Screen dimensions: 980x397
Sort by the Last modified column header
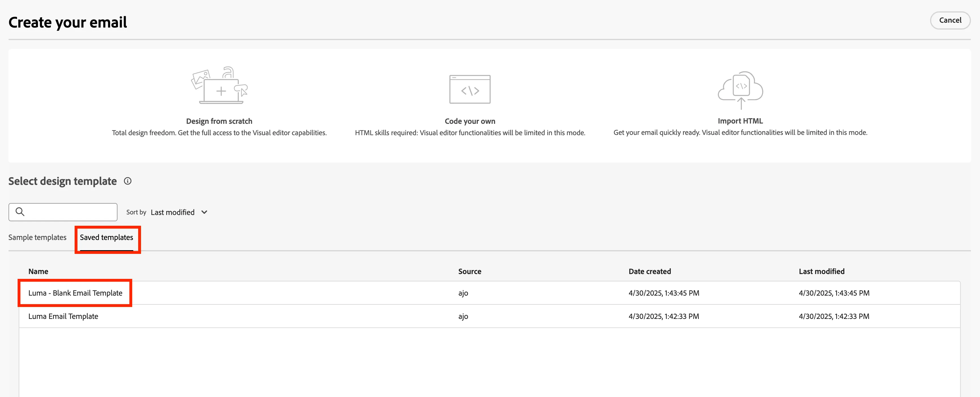[x=821, y=271]
